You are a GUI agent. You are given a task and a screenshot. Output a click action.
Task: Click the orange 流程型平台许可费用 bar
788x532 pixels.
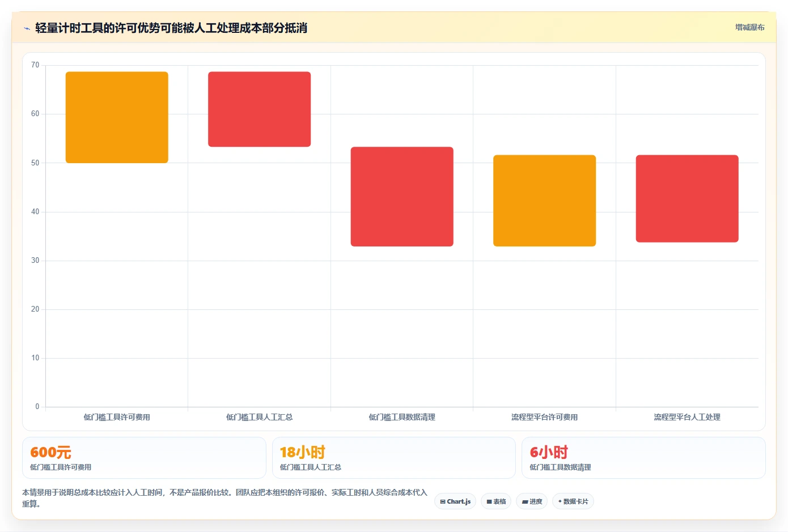(544, 201)
